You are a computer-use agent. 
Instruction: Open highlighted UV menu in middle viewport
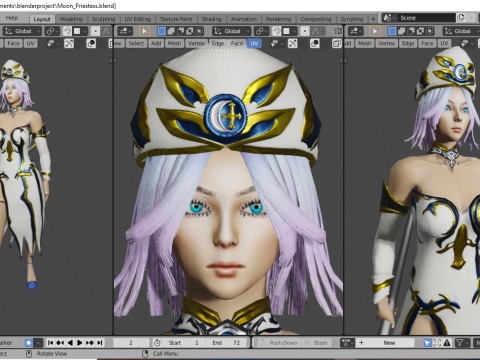tap(254, 43)
